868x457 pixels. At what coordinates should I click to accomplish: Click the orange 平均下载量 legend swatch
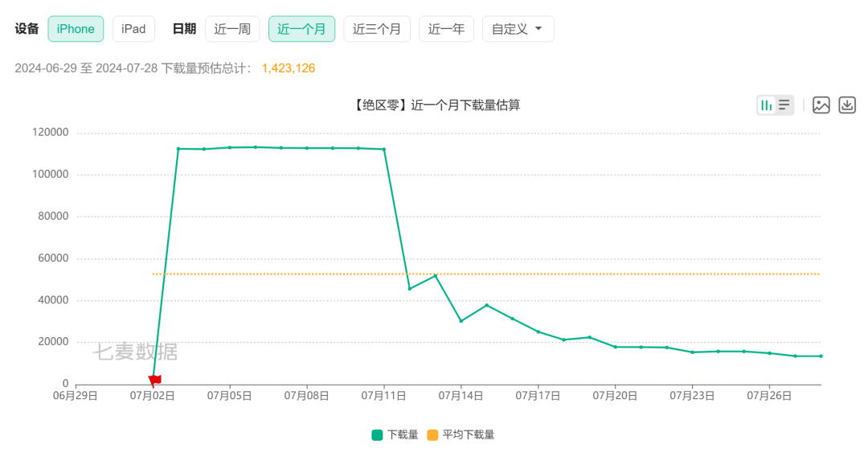[432, 435]
